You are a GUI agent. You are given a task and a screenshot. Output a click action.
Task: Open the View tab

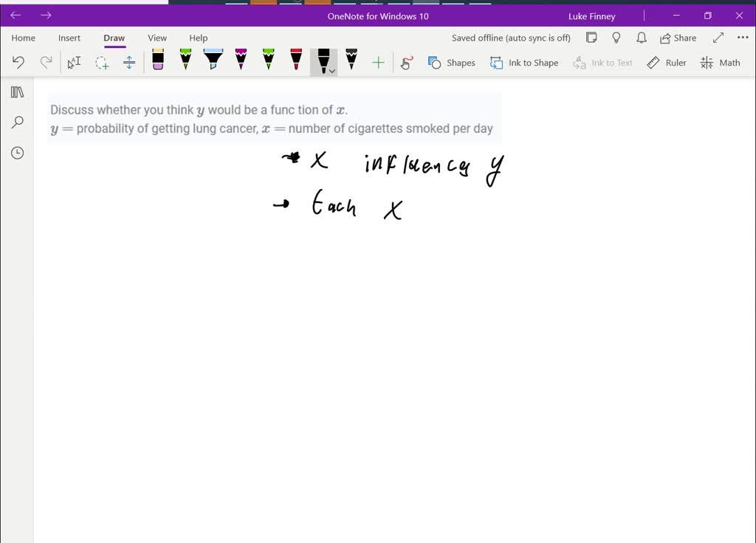tap(157, 38)
